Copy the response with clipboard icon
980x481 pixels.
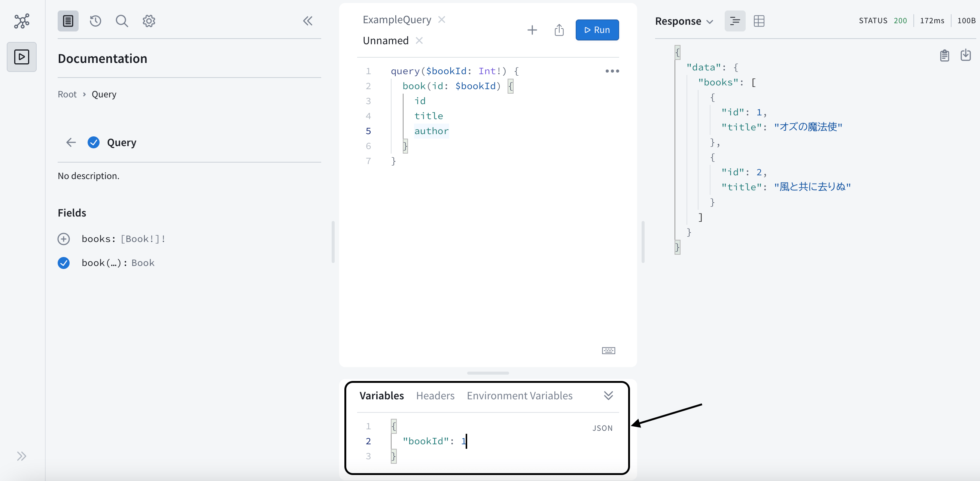[x=944, y=55]
